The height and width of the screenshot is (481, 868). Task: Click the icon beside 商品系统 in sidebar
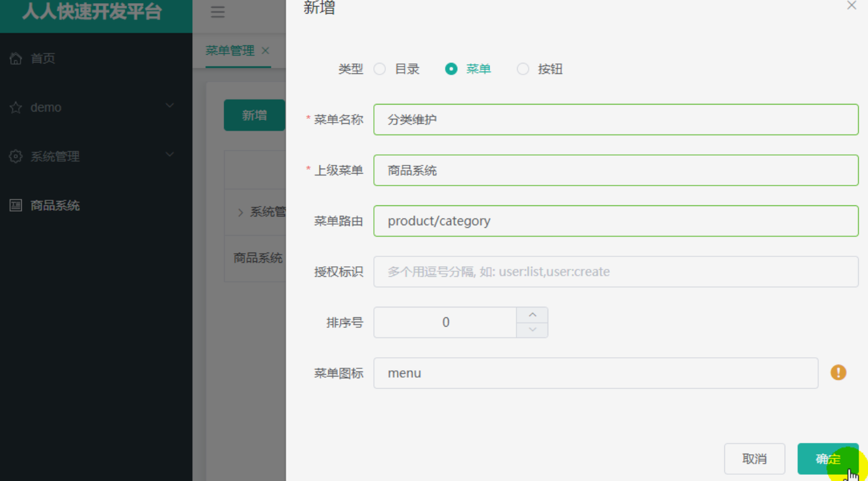coord(16,205)
